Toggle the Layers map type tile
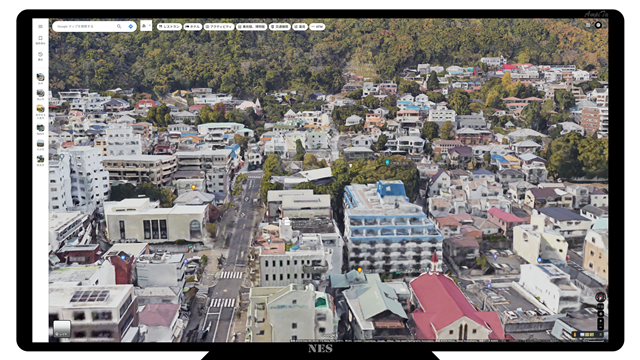Image resolution: width=640 pixels, height=360 pixels. click(62, 329)
